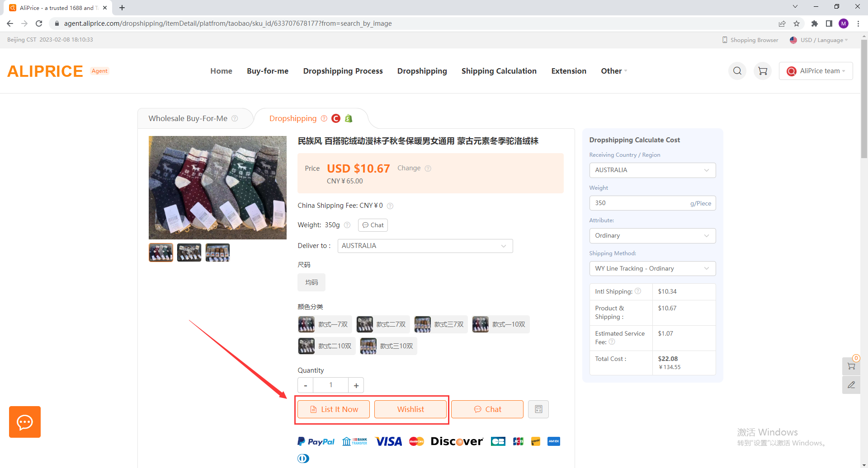
Task: Click help icon beside China Shipping Fee
Action: (x=390, y=206)
